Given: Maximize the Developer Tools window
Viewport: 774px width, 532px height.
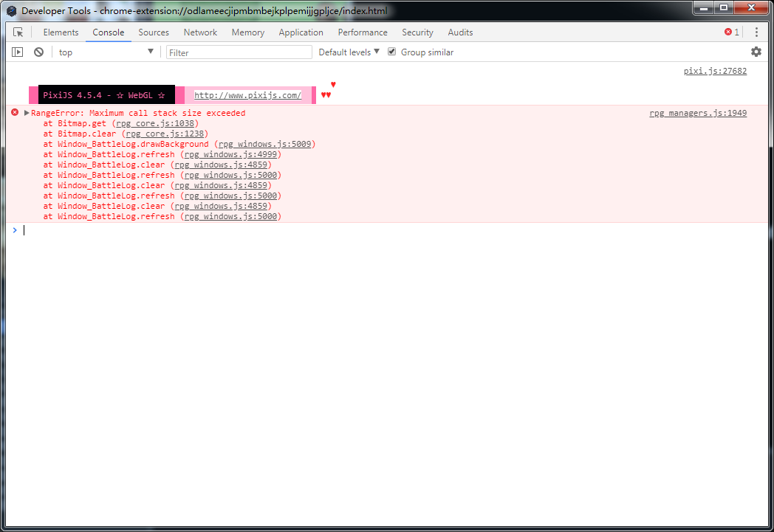Looking at the screenshot, I should (724, 8).
